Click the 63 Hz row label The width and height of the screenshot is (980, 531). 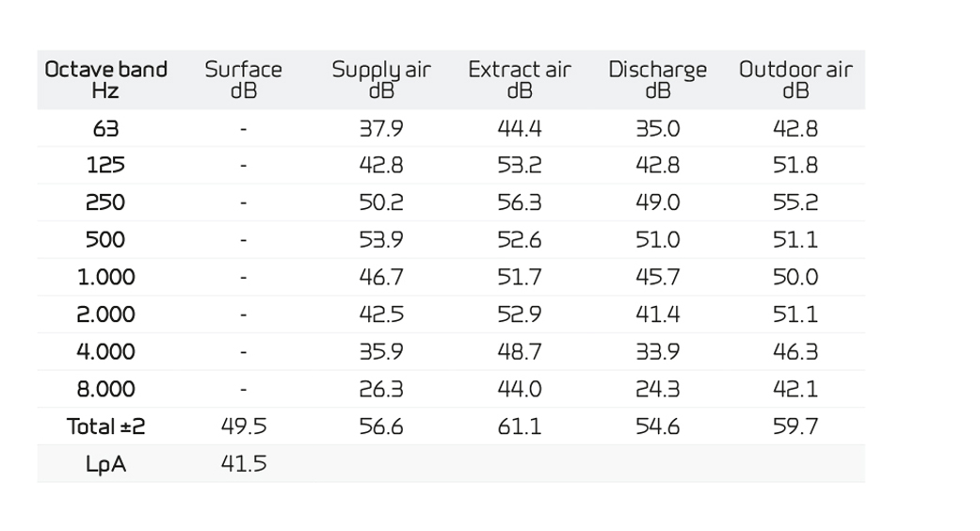pos(105,129)
